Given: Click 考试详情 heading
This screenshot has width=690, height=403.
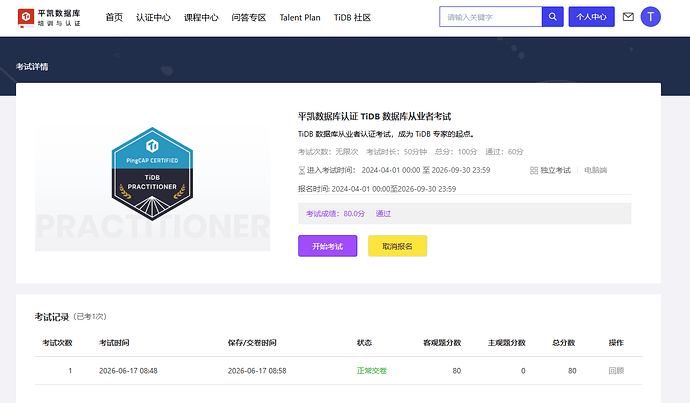Looking at the screenshot, I should point(32,67).
